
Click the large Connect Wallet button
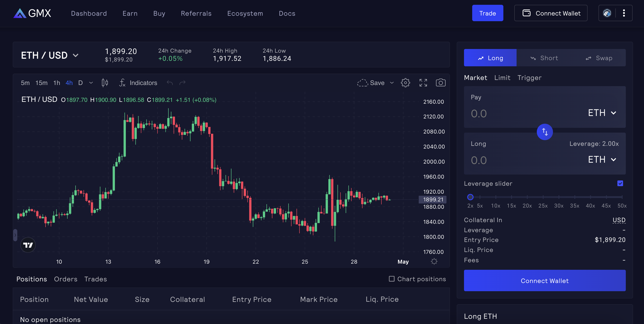tap(545, 280)
